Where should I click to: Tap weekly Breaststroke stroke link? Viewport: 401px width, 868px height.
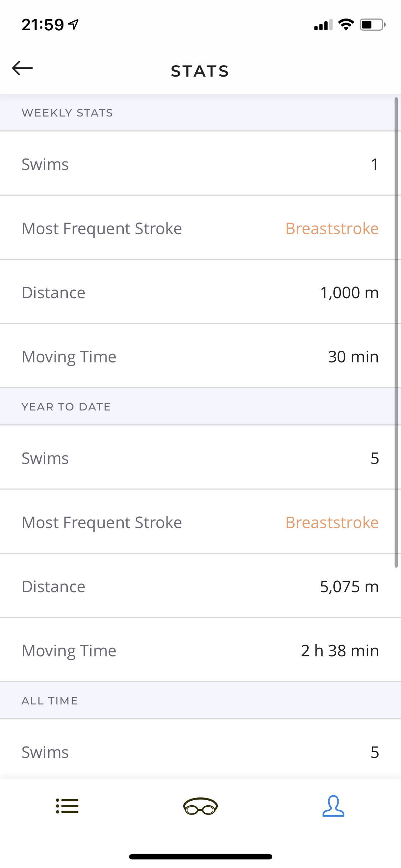(x=332, y=228)
